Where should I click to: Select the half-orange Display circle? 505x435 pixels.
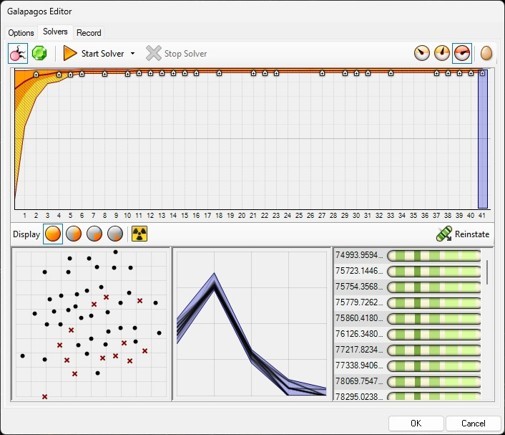click(74, 234)
